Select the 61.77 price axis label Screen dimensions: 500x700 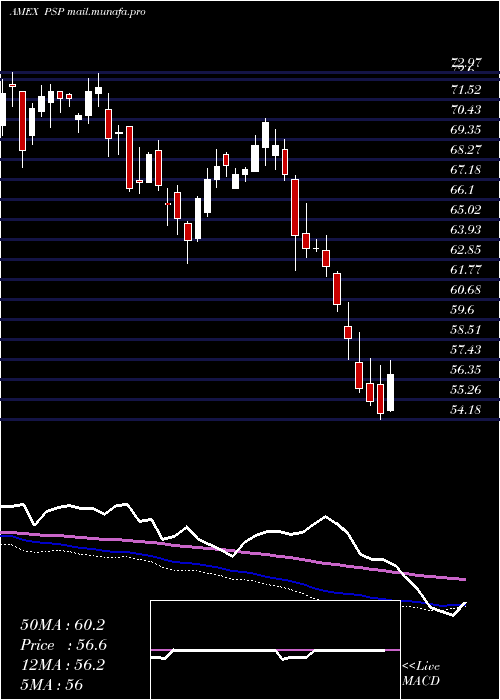(466, 270)
